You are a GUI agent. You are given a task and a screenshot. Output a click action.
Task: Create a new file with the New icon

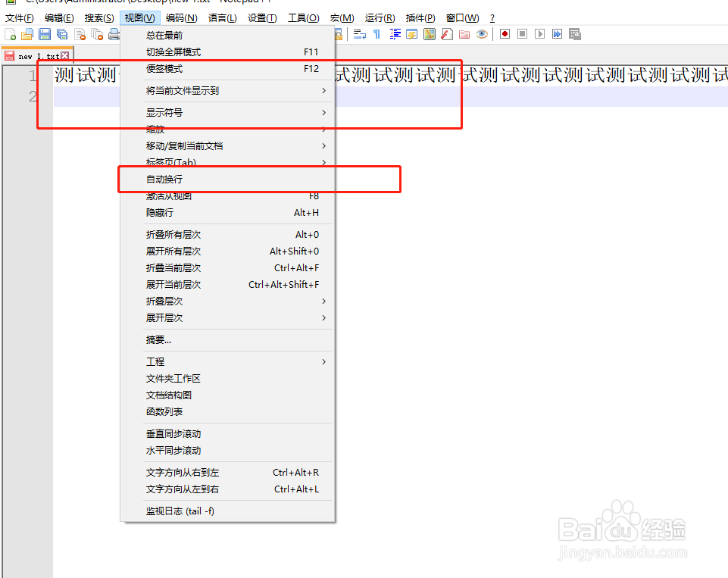coord(11,33)
